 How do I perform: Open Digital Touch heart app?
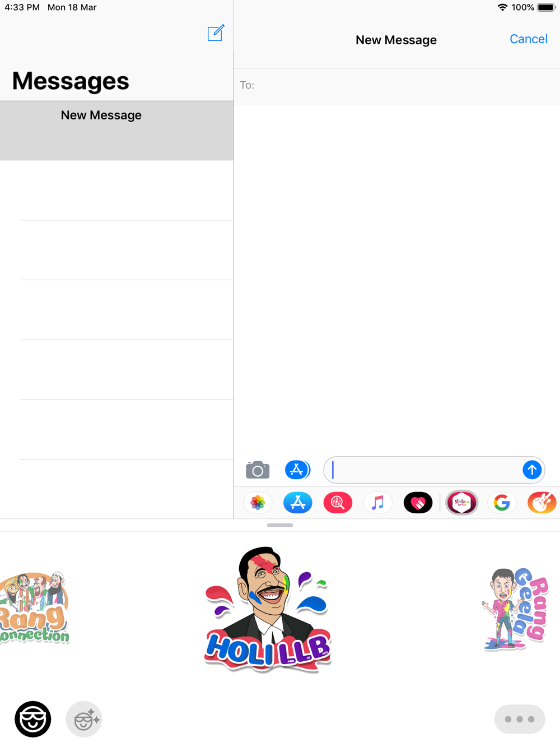tap(418, 503)
